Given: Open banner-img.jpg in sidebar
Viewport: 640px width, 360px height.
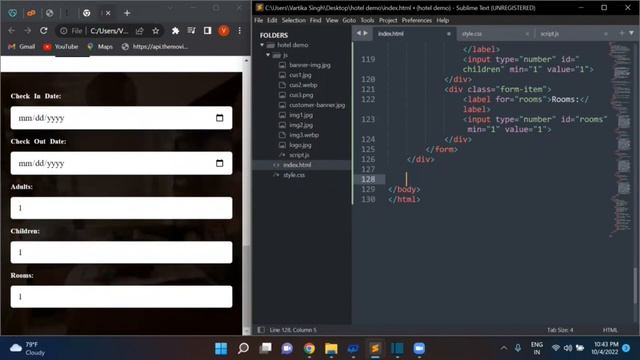Looking at the screenshot, I should (310, 65).
